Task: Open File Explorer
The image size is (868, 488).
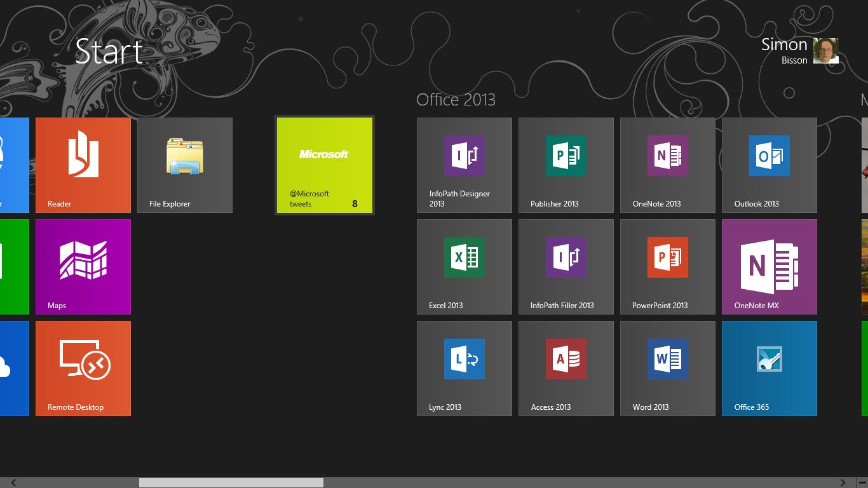Action: tap(185, 165)
